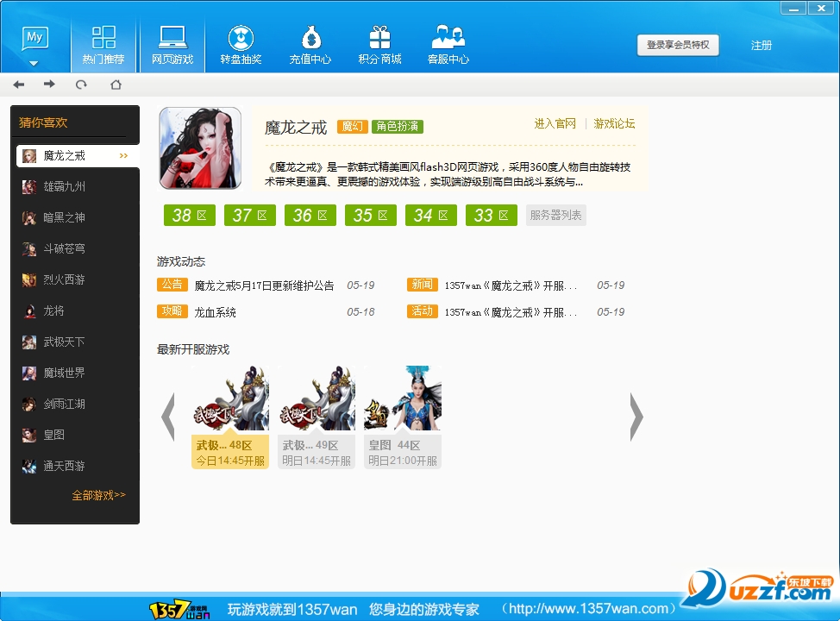Return home via the house icon

116,85
